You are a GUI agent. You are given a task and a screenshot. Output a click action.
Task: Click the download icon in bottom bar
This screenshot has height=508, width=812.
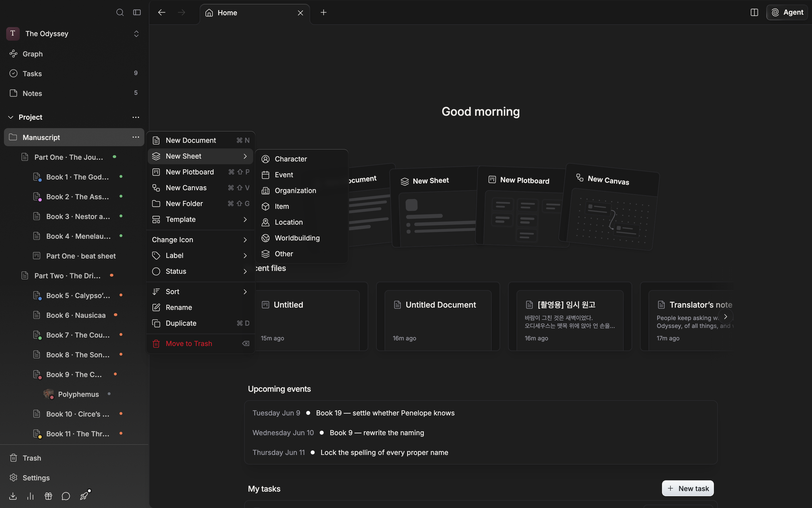pyautogui.click(x=13, y=496)
